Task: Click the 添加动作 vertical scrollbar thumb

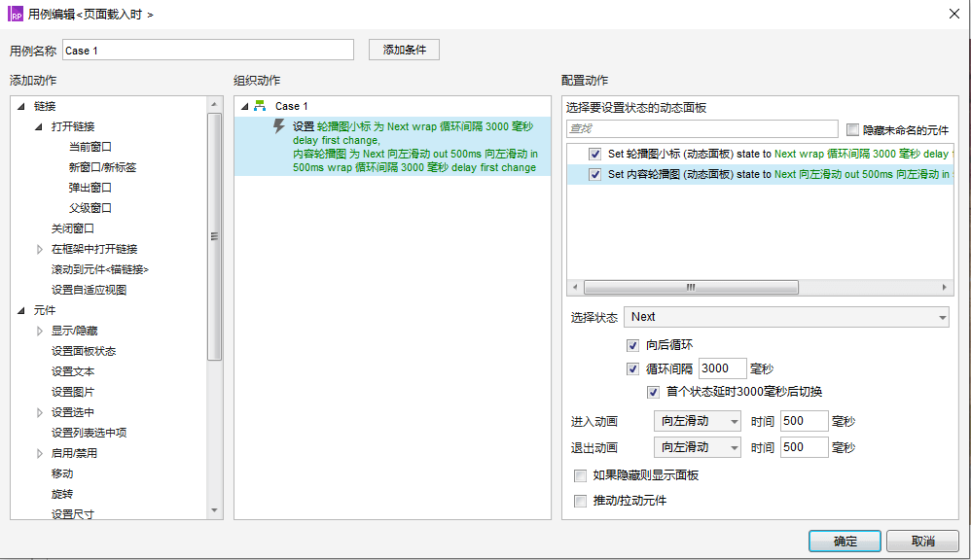Action: [x=214, y=236]
